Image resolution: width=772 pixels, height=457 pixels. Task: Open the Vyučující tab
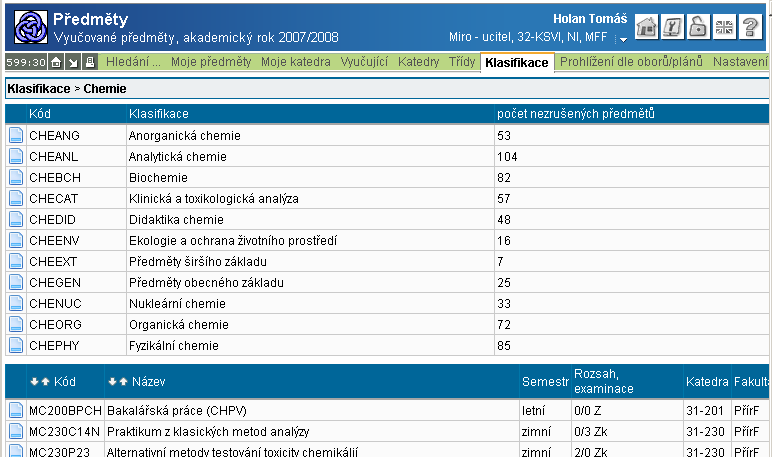(365, 62)
